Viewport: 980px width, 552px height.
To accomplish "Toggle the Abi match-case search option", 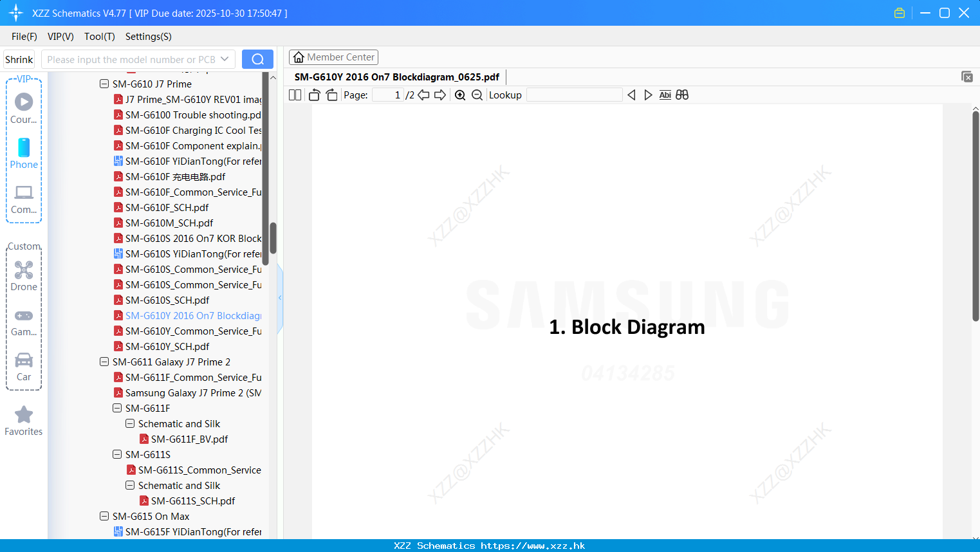I will [x=665, y=95].
